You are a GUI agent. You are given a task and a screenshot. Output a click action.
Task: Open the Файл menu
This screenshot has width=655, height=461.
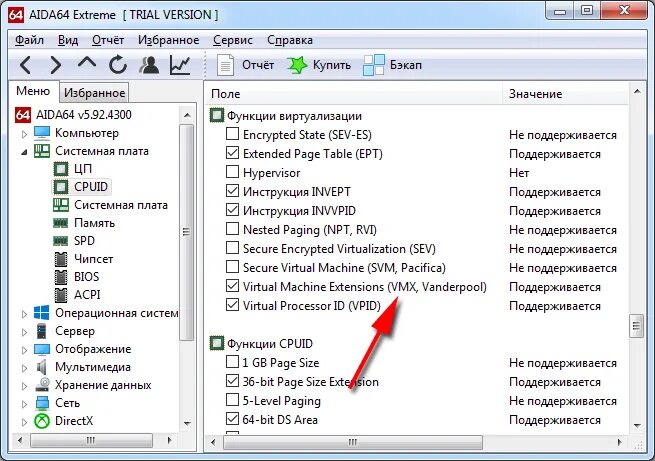click(x=29, y=40)
